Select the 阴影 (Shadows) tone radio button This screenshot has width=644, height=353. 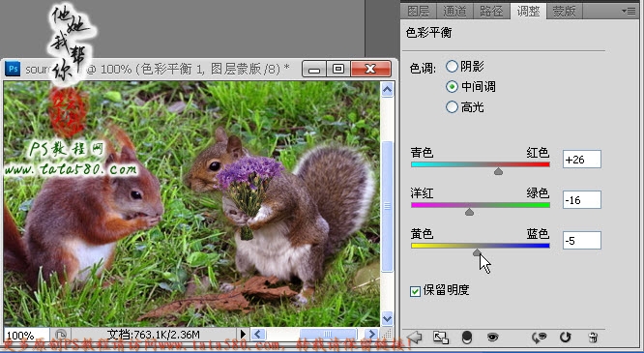pos(452,66)
